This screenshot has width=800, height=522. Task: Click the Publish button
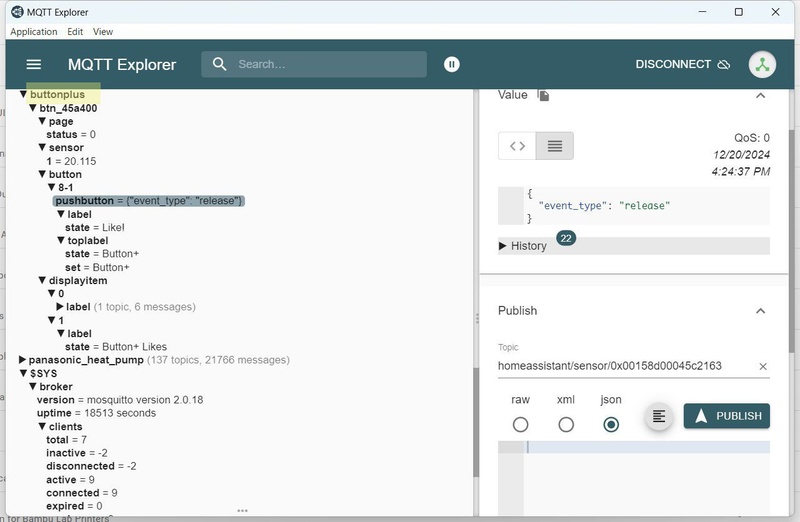(727, 416)
